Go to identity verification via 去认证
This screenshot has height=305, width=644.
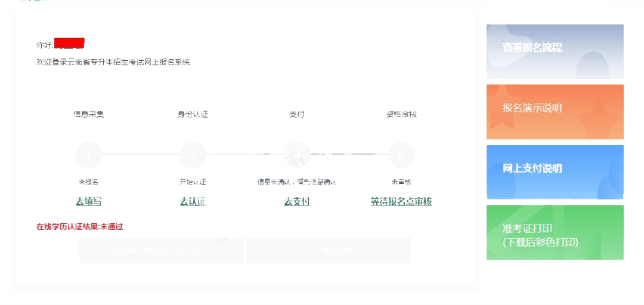(193, 202)
